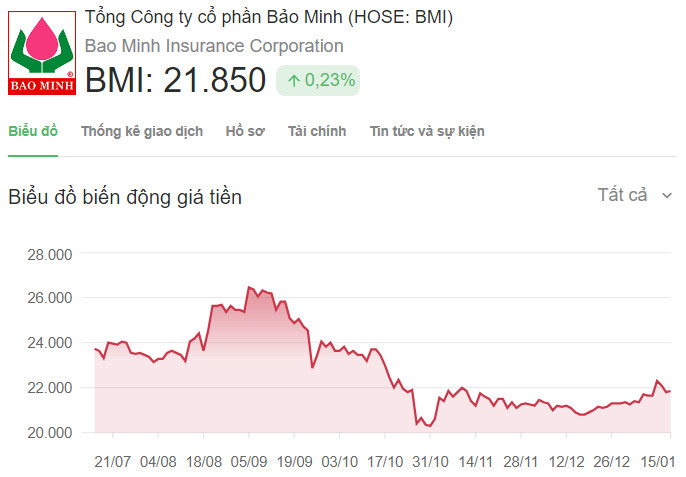Click the 21/07 date label on axis
Viewport: 686px width, 477px height.
coord(113,461)
